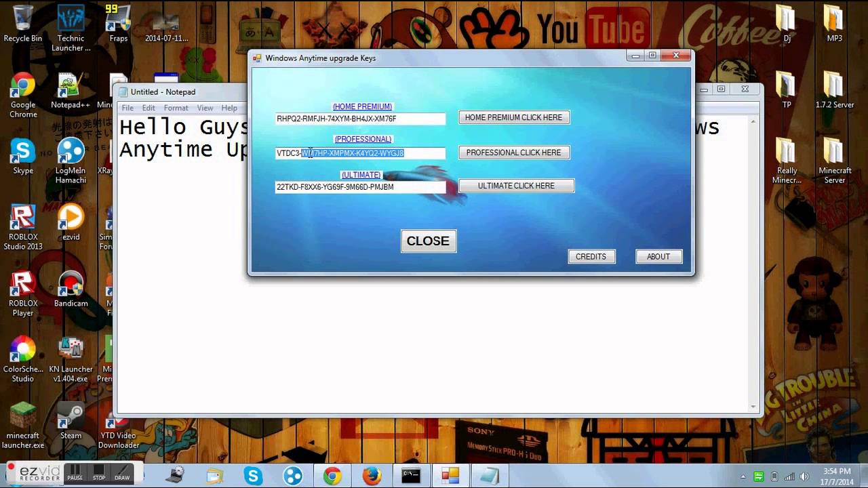Focus the Home Premium key field
The height and width of the screenshot is (488, 868).
[360, 119]
